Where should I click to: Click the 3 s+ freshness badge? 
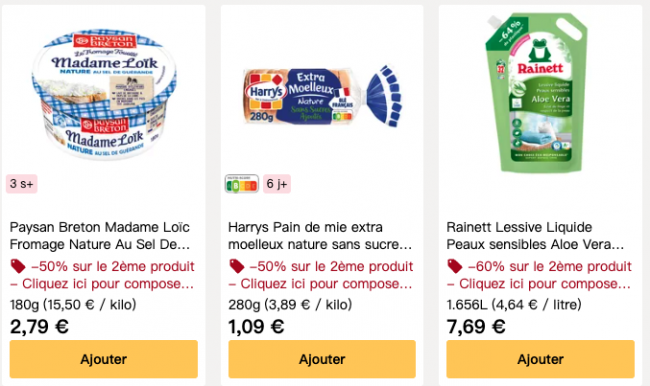coord(22,184)
